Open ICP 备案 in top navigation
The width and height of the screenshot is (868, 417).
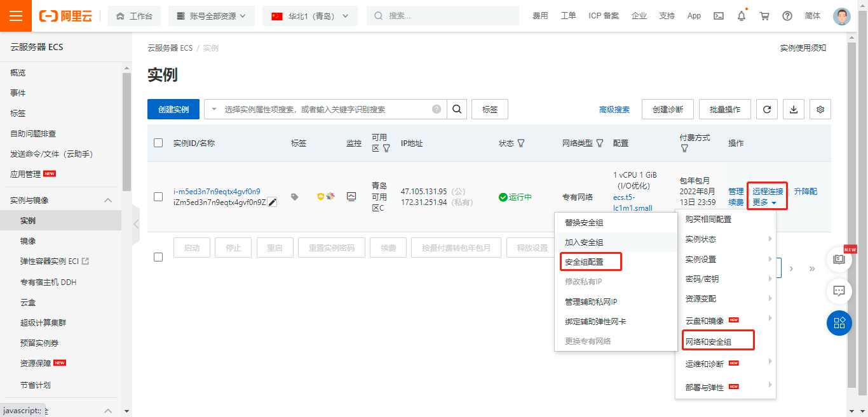(x=604, y=16)
